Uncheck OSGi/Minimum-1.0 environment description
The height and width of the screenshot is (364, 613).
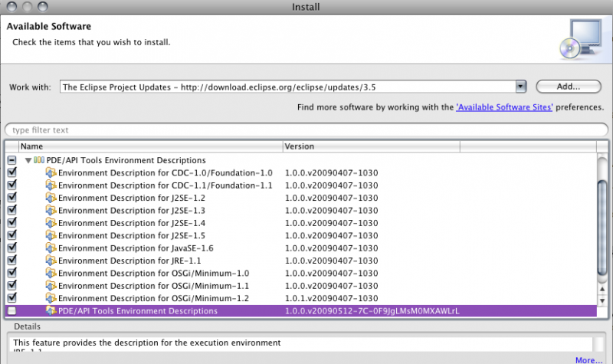pos(12,272)
